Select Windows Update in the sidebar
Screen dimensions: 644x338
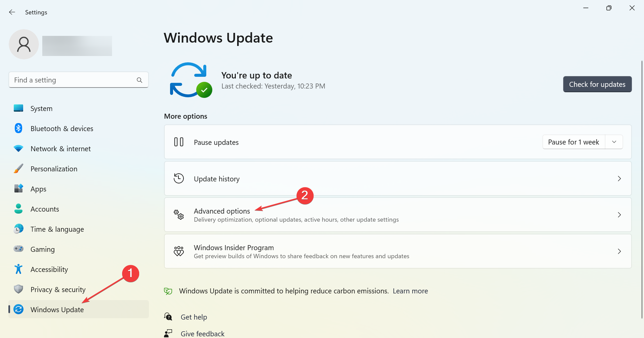click(57, 309)
